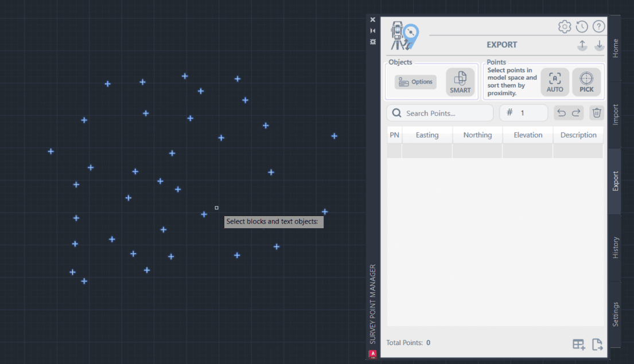Click the upload arrow icon beside EXPORT
Viewport: 634px width, 364px height.
pyautogui.click(x=582, y=45)
